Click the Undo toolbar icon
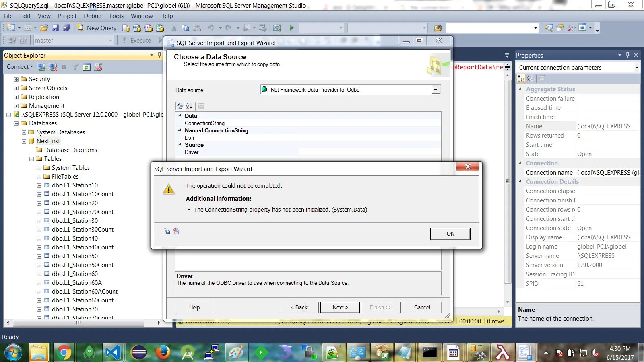The image size is (644, 362). click(x=211, y=28)
